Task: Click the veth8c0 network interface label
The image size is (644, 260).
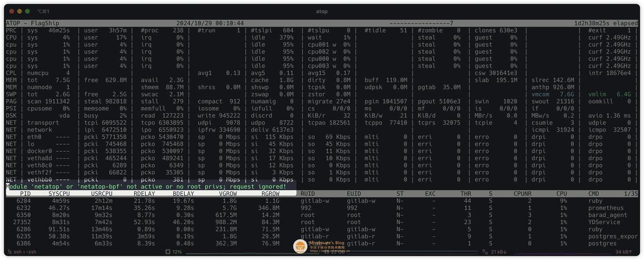Action: [40, 165]
